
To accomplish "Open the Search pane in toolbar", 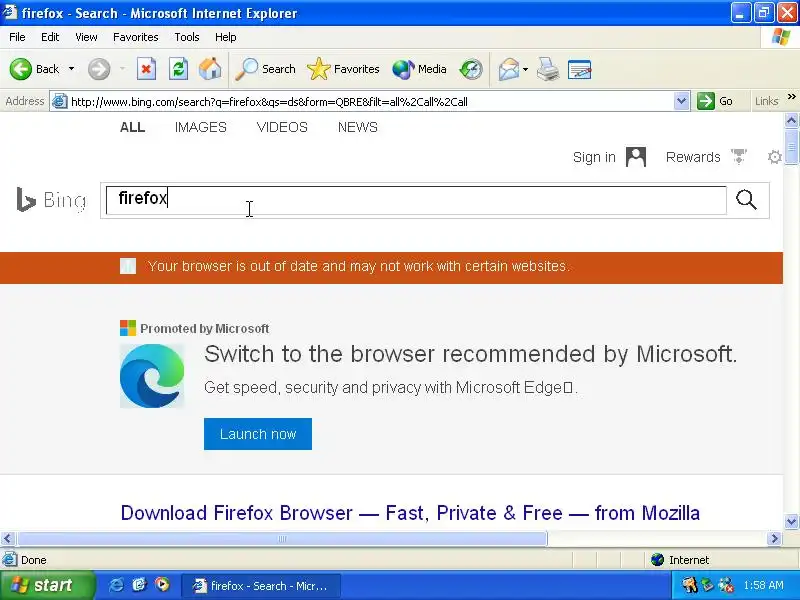I will tap(265, 69).
